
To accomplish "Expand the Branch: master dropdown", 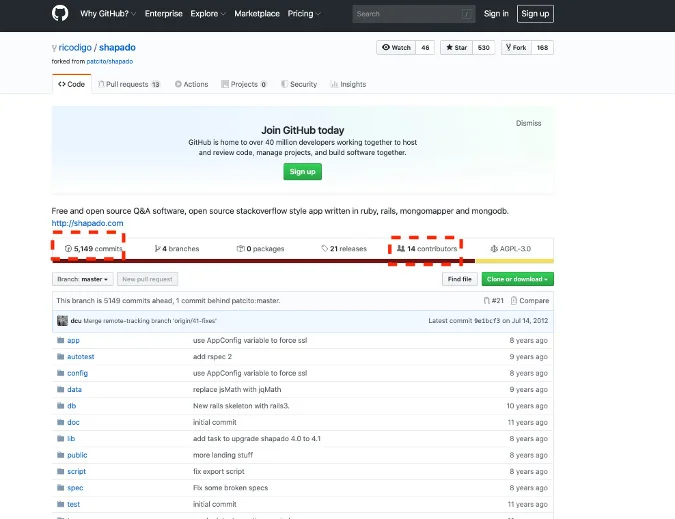I will (x=83, y=279).
